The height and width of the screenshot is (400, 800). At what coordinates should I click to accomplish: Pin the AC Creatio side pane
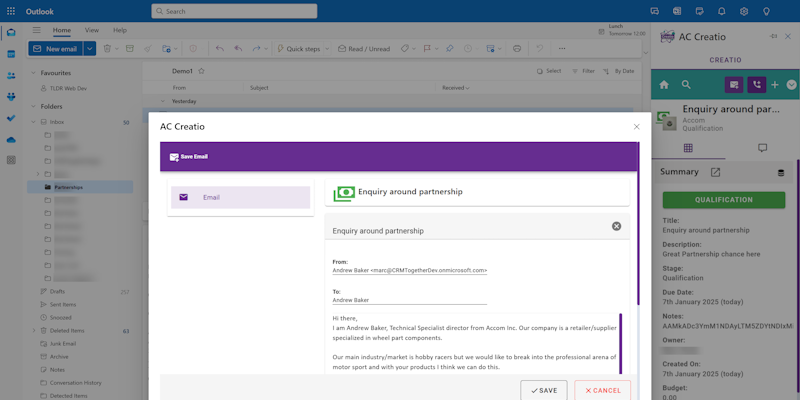pos(773,36)
